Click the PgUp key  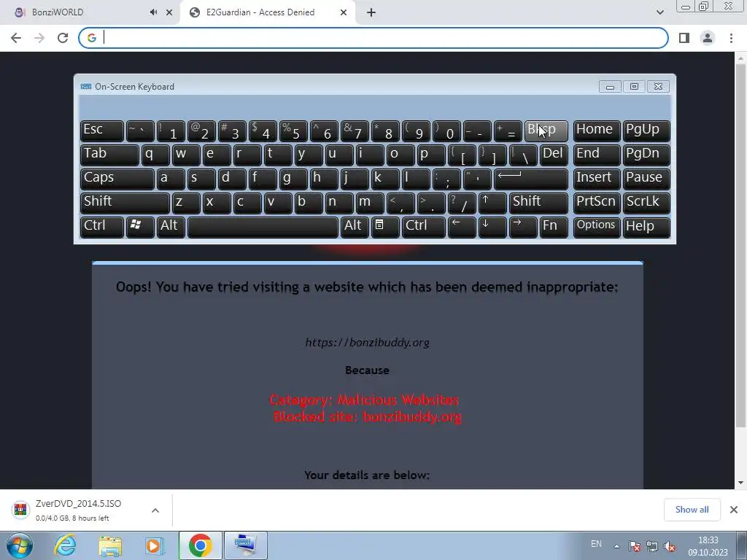pyautogui.click(x=646, y=131)
